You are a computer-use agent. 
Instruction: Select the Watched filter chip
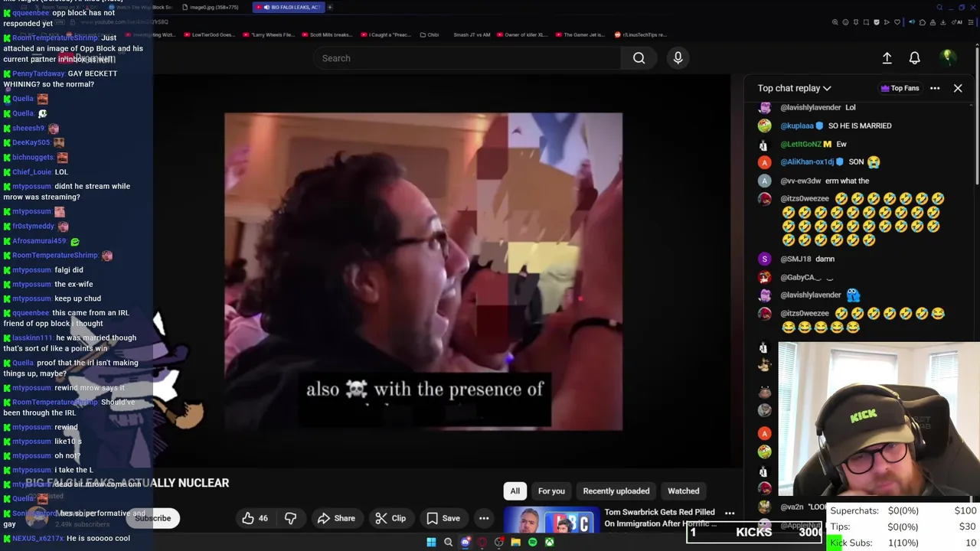point(684,491)
